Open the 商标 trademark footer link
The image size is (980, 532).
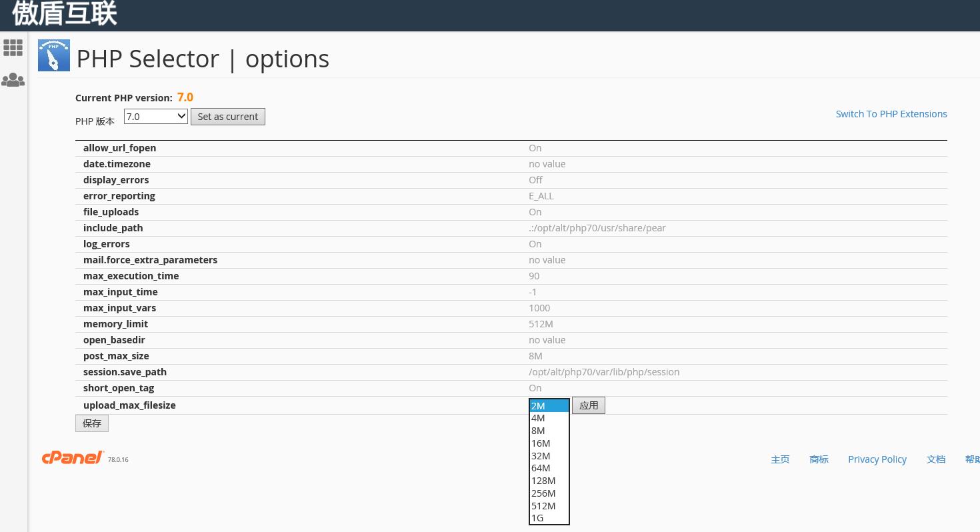[819, 459]
